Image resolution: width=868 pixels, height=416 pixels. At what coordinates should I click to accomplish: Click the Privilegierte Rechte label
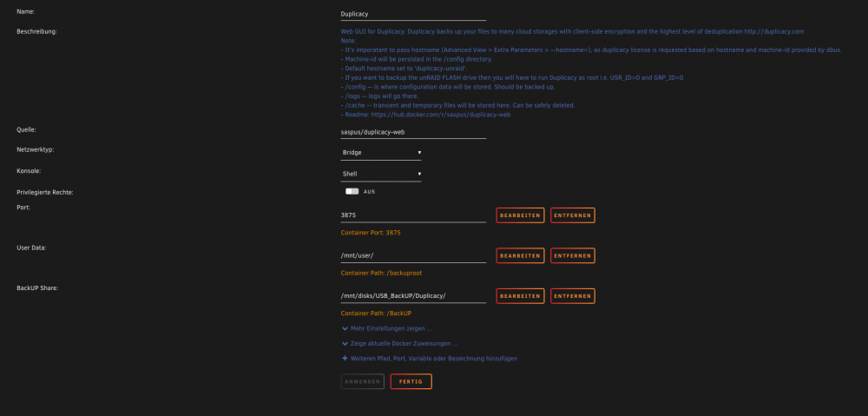45,192
